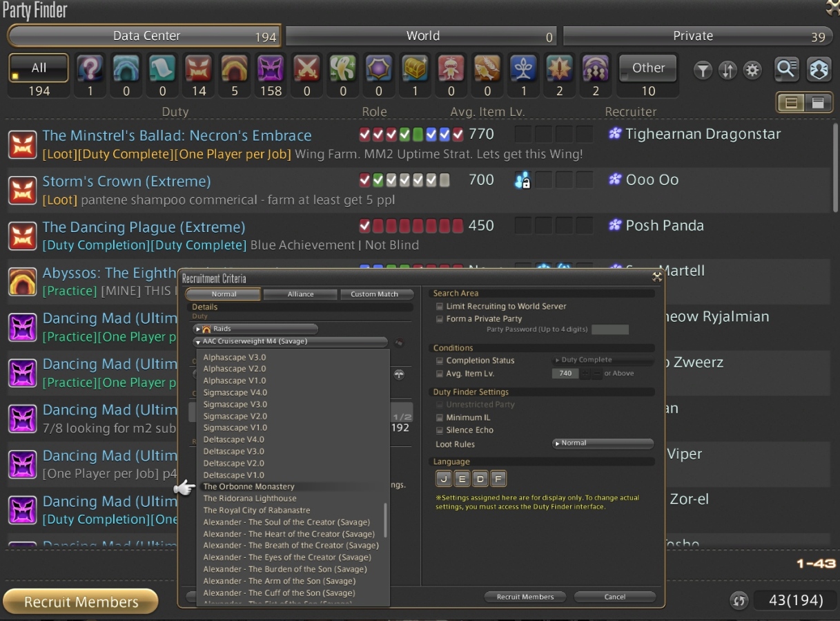Click the blue emblem icon beside search
This screenshot has height=621, width=840.
[819, 68]
